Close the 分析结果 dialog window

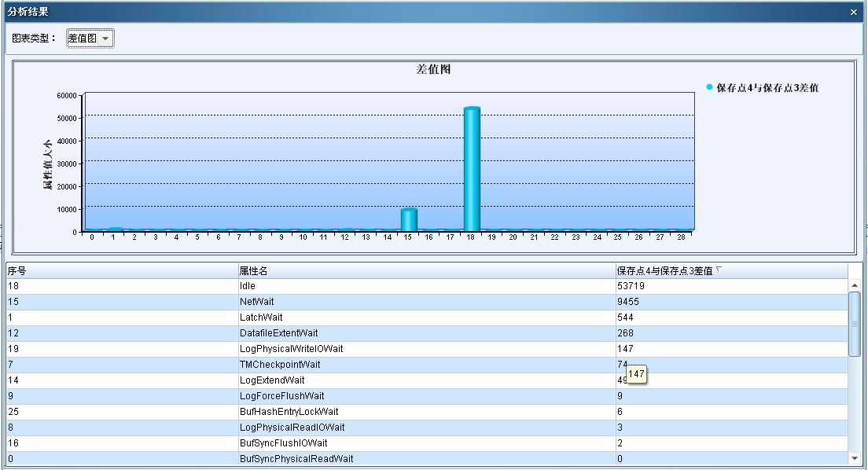854,12
